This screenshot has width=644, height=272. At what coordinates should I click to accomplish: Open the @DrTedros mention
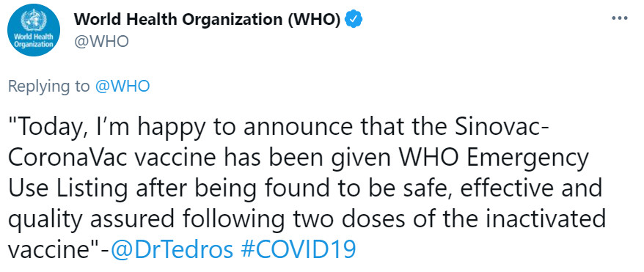(x=172, y=249)
